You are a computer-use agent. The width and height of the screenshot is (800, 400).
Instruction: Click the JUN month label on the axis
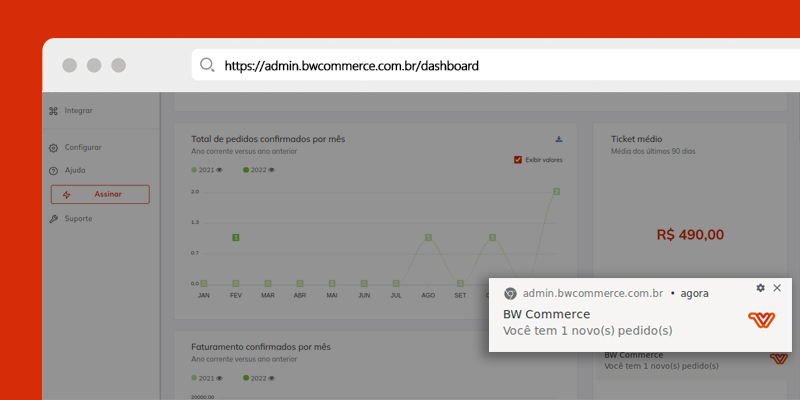click(x=364, y=295)
